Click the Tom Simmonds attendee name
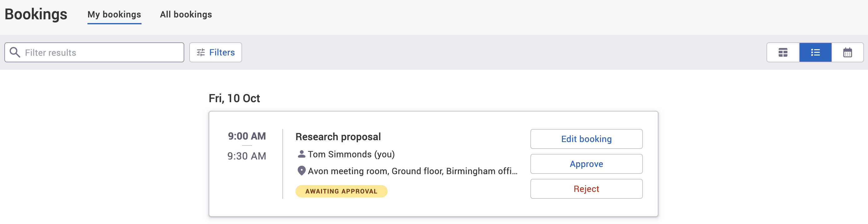The image size is (868, 224). point(351,154)
